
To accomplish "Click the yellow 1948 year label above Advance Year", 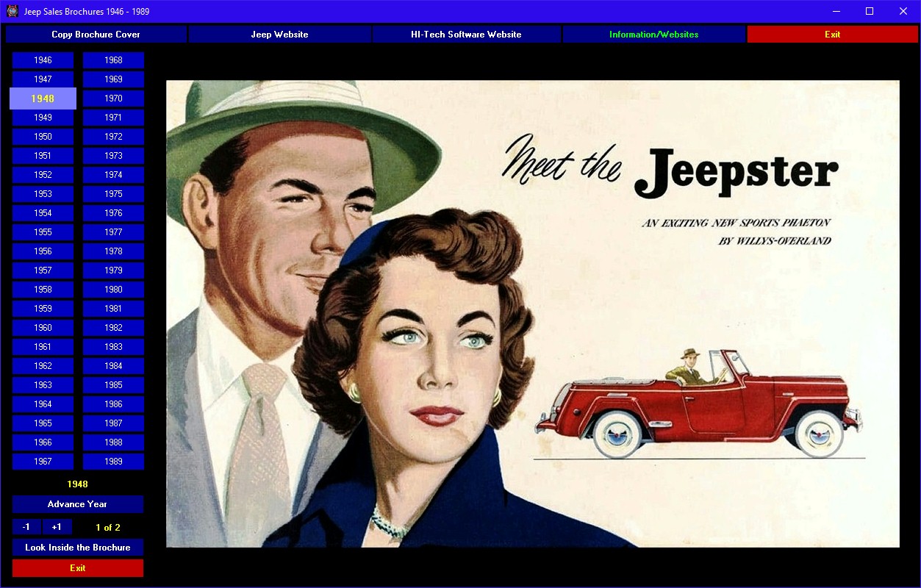I will (77, 484).
